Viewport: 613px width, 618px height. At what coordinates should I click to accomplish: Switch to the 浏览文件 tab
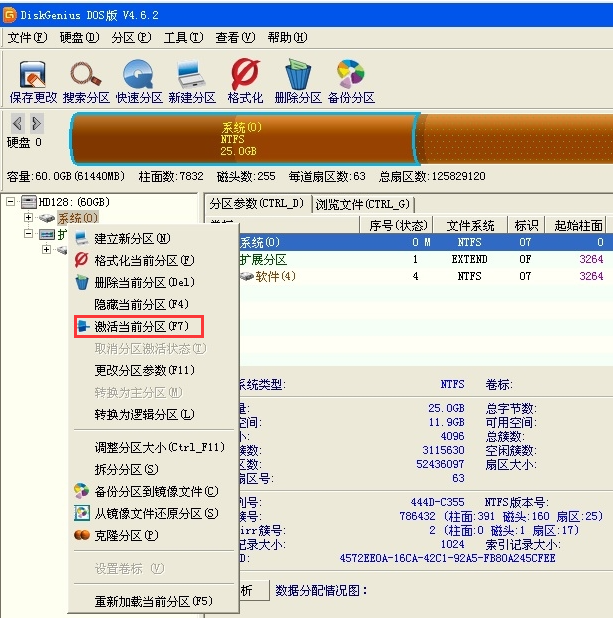362,204
